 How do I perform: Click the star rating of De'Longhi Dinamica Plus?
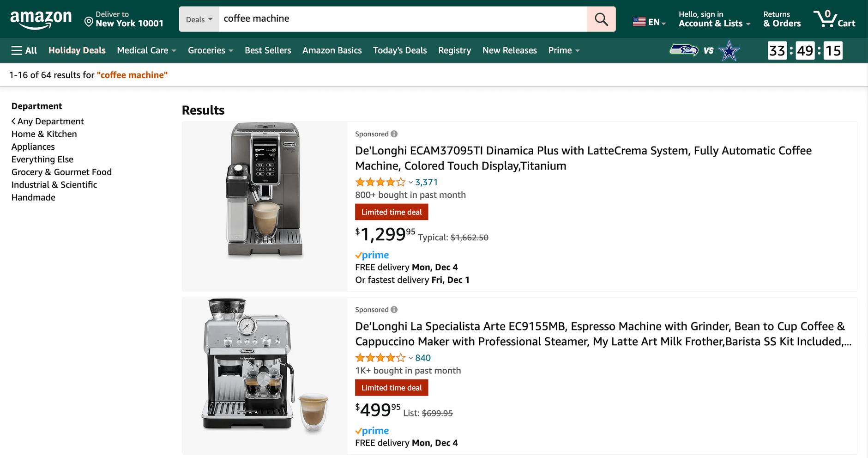click(x=380, y=182)
